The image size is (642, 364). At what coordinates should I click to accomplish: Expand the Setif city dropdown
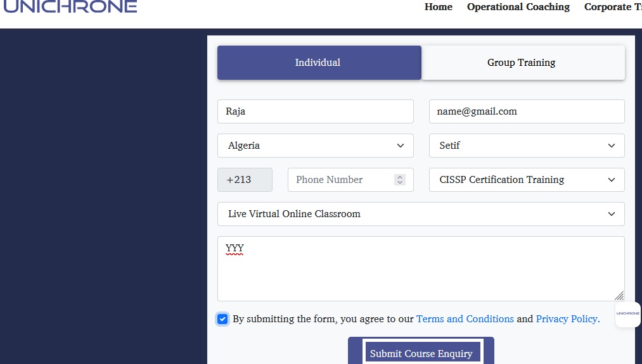(x=527, y=146)
